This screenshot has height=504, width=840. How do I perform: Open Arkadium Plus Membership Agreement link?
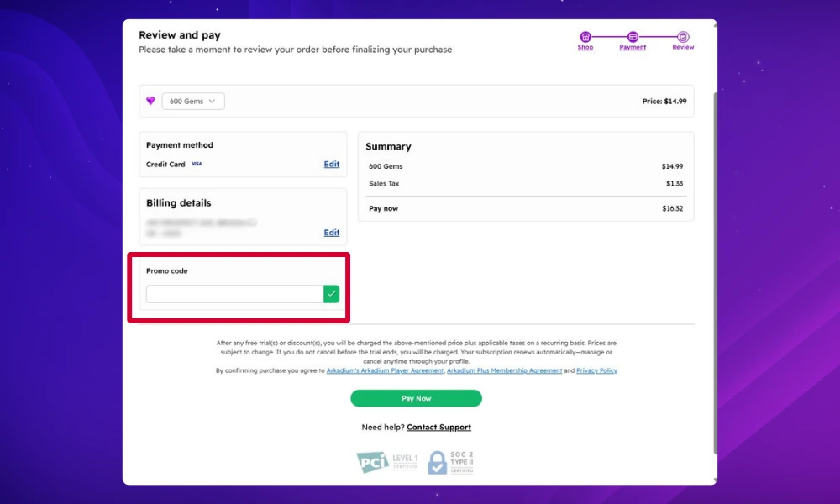504,370
